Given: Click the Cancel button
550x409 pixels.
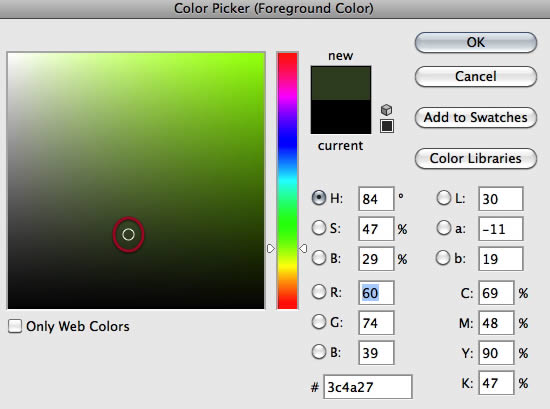Looking at the screenshot, I should 476,76.
